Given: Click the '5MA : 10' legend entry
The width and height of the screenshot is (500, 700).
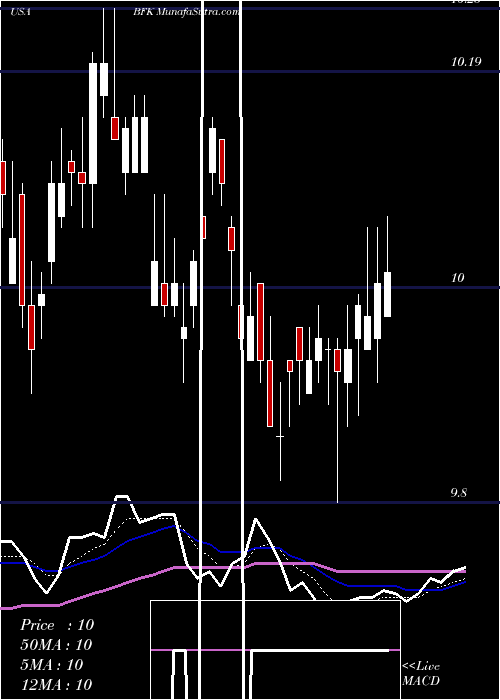Looking at the screenshot, I should coord(52,664).
